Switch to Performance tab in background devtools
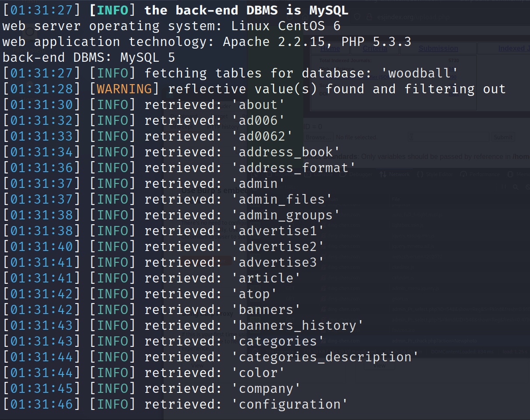This screenshot has height=420, width=530. point(480,174)
